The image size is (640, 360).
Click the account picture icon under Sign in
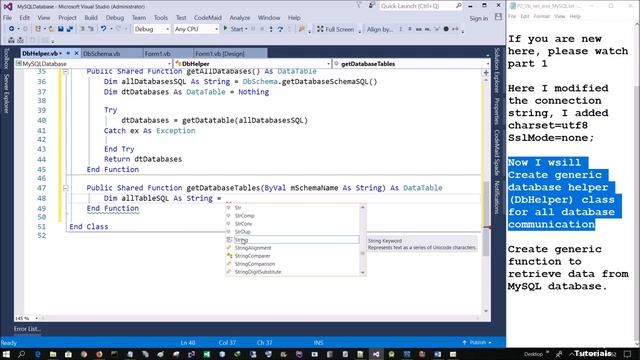click(x=498, y=17)
